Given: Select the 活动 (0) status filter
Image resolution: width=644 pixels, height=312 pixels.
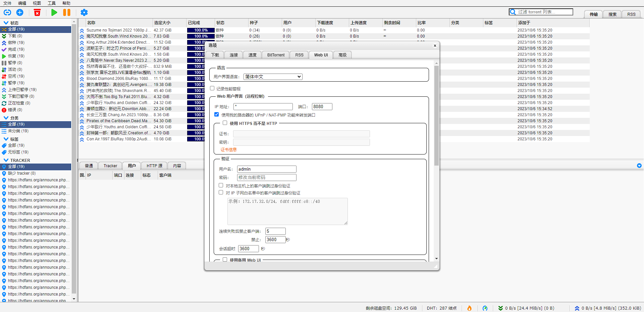Looking at the screenshot, I should point(15,70).
